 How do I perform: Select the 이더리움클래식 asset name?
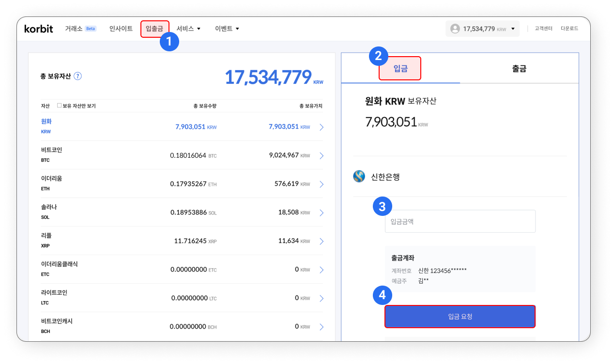(60, 264)
